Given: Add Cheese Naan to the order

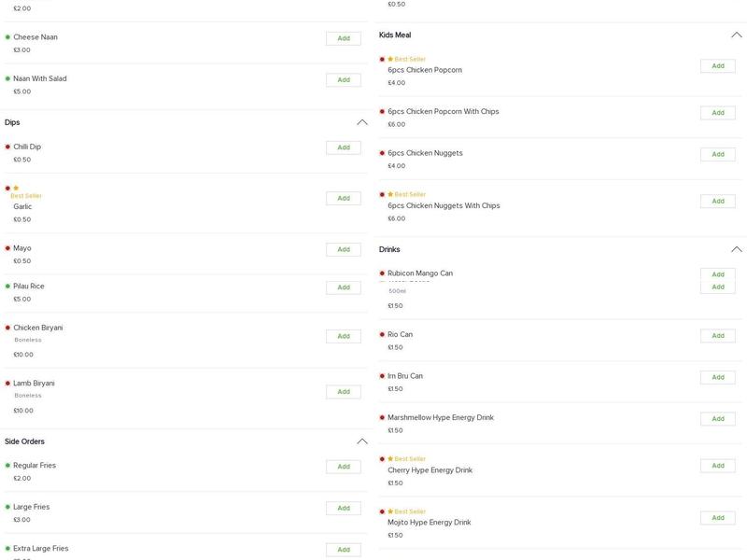Looking at the screenshot, I should coord(344,38).
